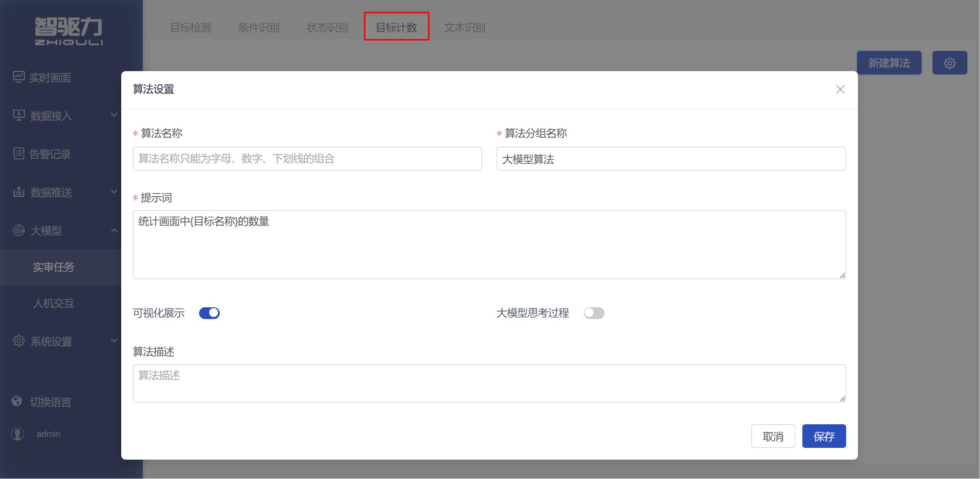Focus the 算法名称 input field

click(307, 159)
